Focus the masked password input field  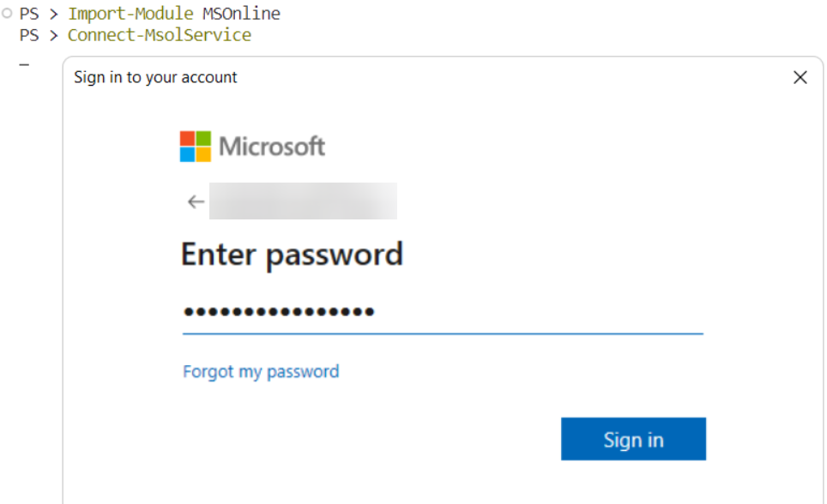(443, 312)
